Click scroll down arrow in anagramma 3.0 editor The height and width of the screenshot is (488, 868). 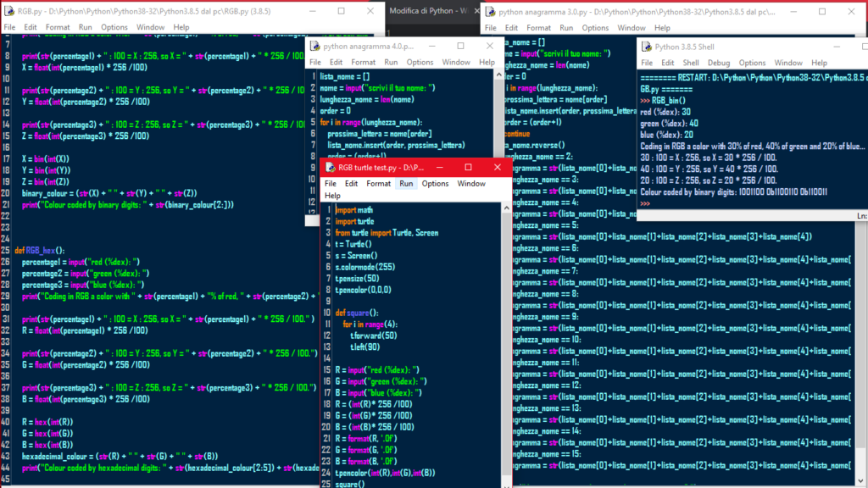click(x=860, y=480)
